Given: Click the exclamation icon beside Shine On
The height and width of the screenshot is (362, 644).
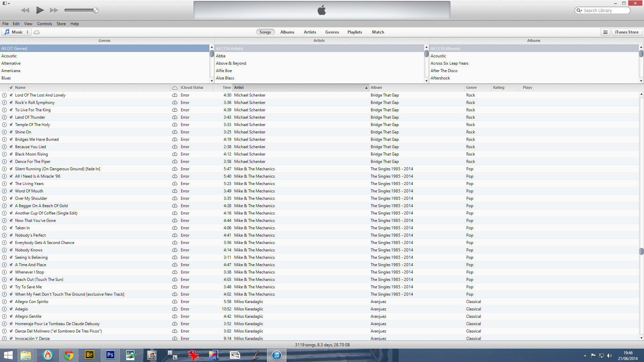Looking at the screenshot, I should (4, 132).
